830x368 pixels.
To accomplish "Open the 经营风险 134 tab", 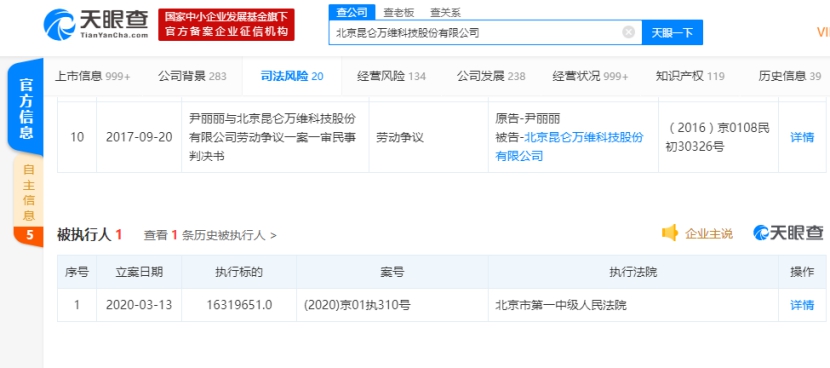I will point(391,76).
